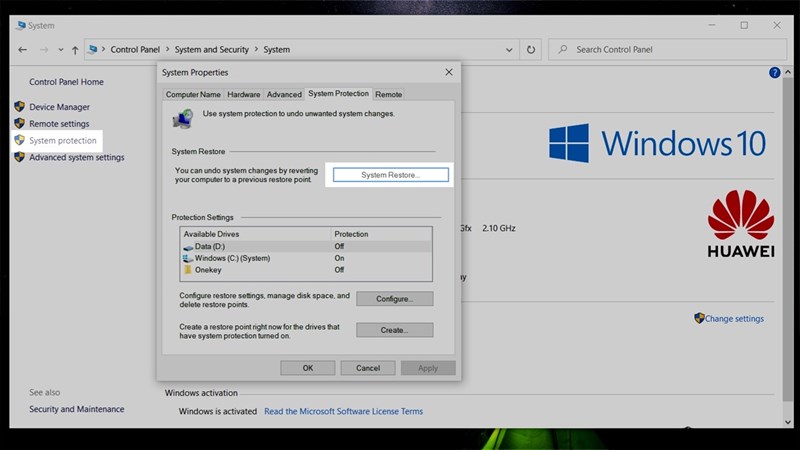
Task: Click the Windows (C:) drive icon
Action: [188, 259]
